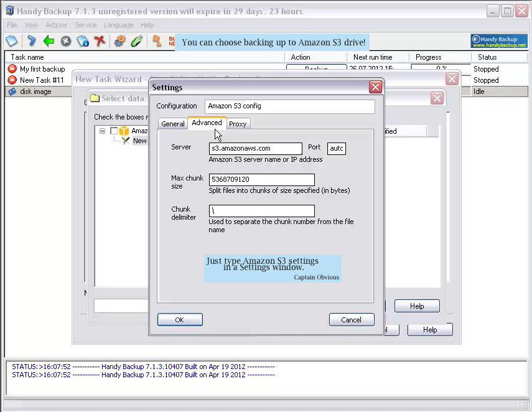Viewport: 532px width, 412px height.
Task: Click the Handy Backup website logo
Action: click(x=499, y=42)
